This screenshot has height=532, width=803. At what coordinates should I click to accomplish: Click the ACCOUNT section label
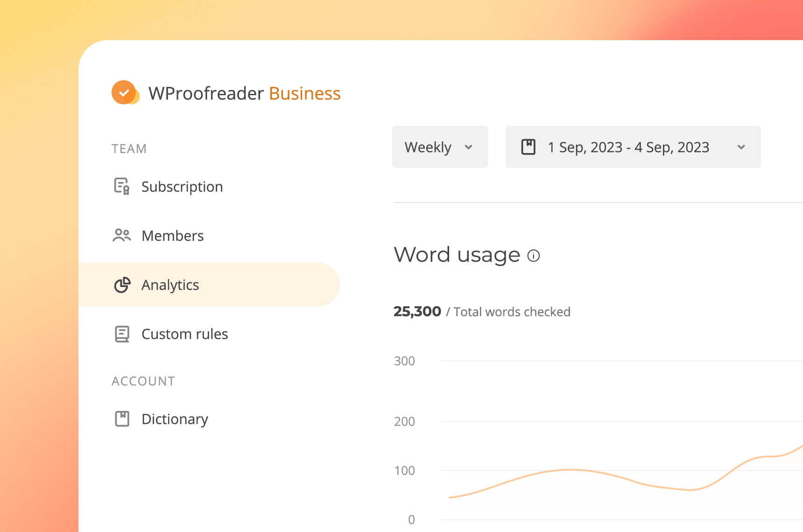(143, 381)
